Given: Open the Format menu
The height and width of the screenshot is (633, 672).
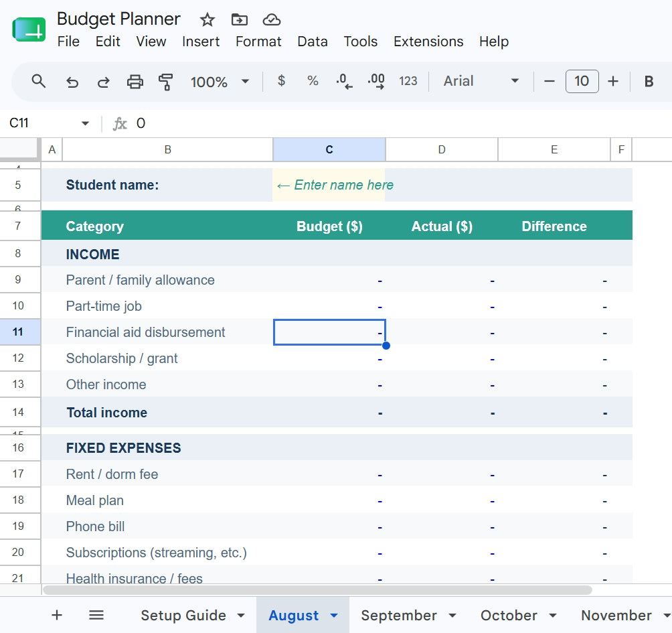Looking at the screenshot, I should (258, 42).
